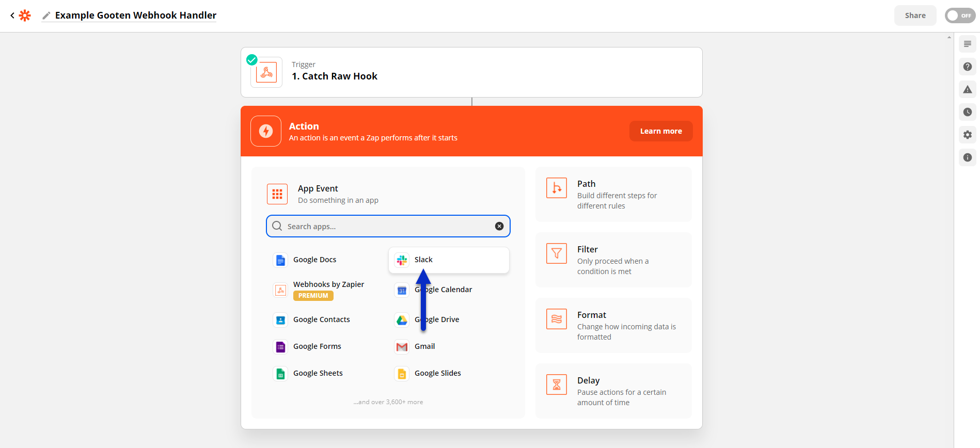Click the Filter funnel icon

click(557, 253)
